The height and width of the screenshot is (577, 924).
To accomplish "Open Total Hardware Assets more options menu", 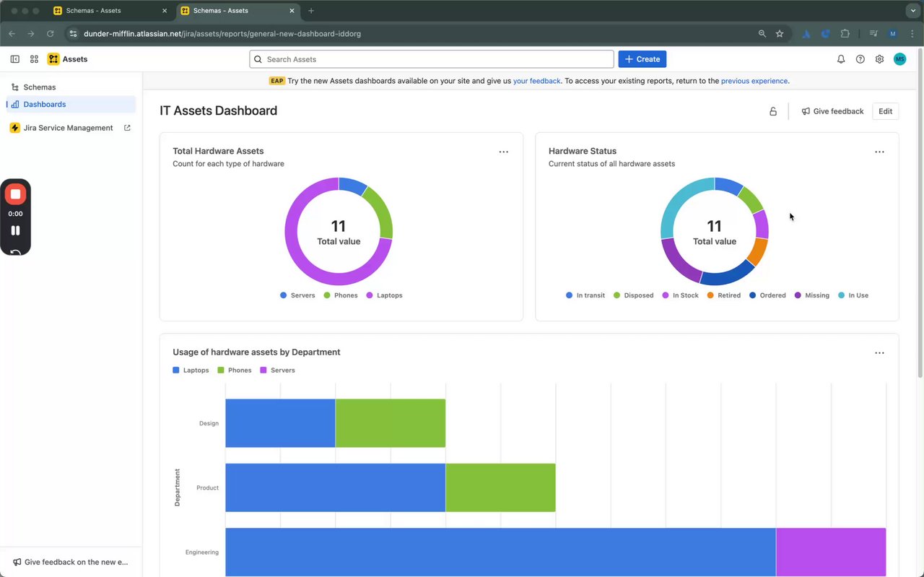I will pyautogui.click(x=503, y=152).
